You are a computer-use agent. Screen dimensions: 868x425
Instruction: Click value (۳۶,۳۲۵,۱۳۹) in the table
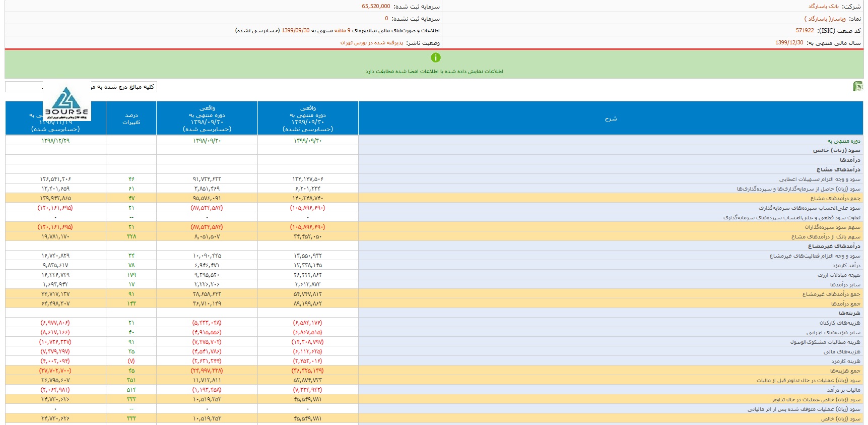point(308,371)
